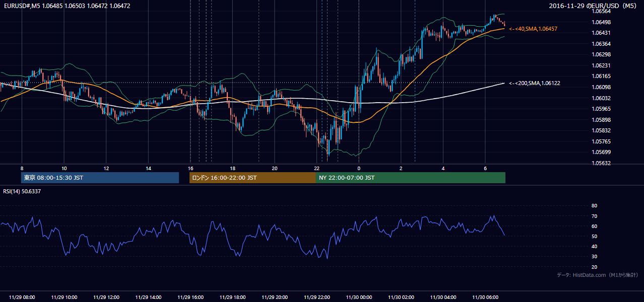Screen dimensions: 644x302
Task: Click price axis value 1.06032
Action: 601,98
